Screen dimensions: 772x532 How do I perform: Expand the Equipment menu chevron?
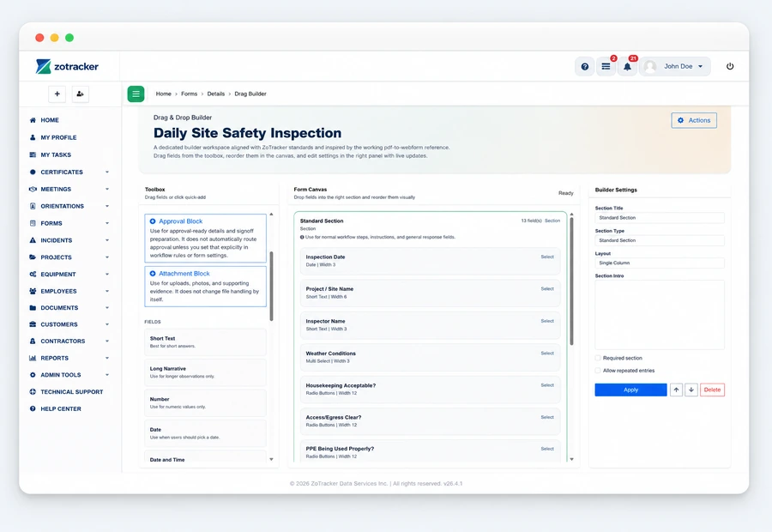click(107, 275)
